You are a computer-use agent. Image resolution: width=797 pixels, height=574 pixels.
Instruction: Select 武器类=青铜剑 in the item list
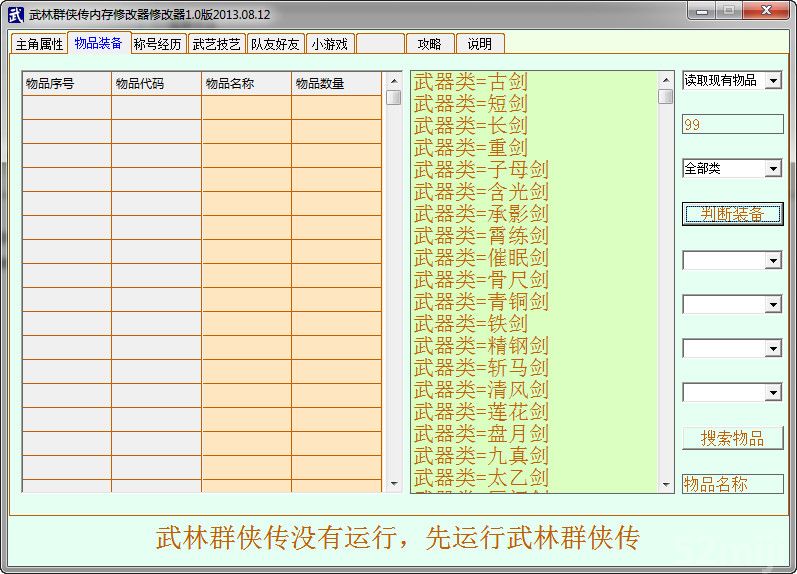481,301
